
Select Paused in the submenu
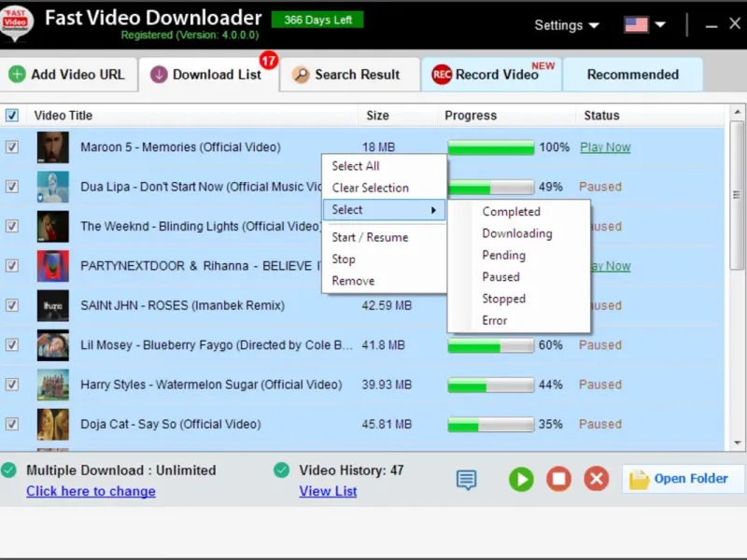(519, 276)
